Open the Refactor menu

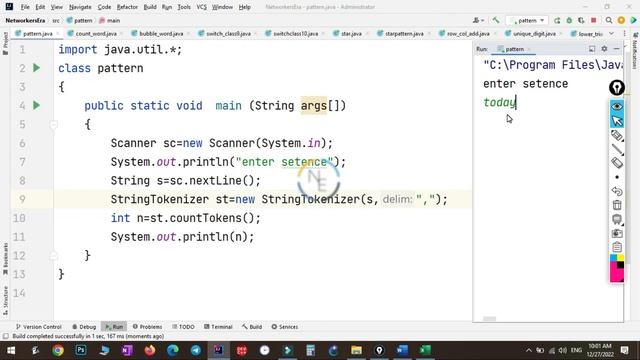tap(127, 7)
